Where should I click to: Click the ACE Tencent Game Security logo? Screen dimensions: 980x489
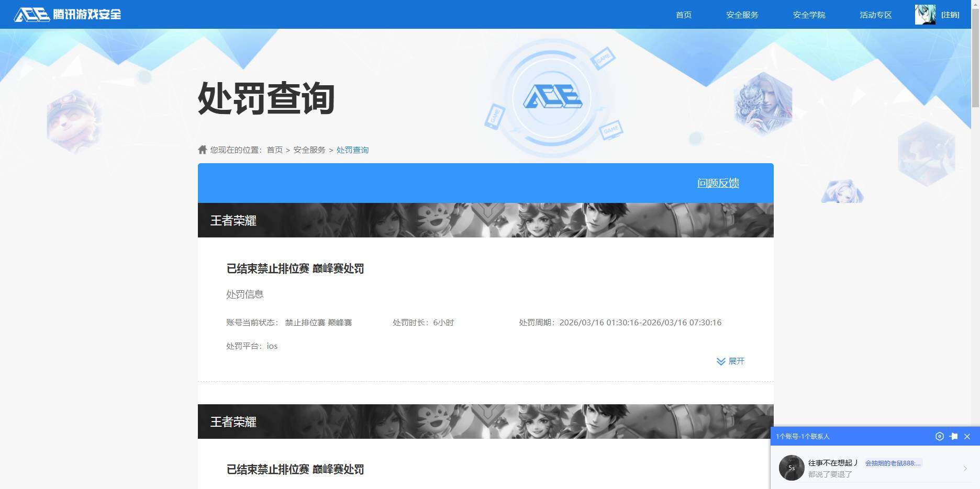68,14
